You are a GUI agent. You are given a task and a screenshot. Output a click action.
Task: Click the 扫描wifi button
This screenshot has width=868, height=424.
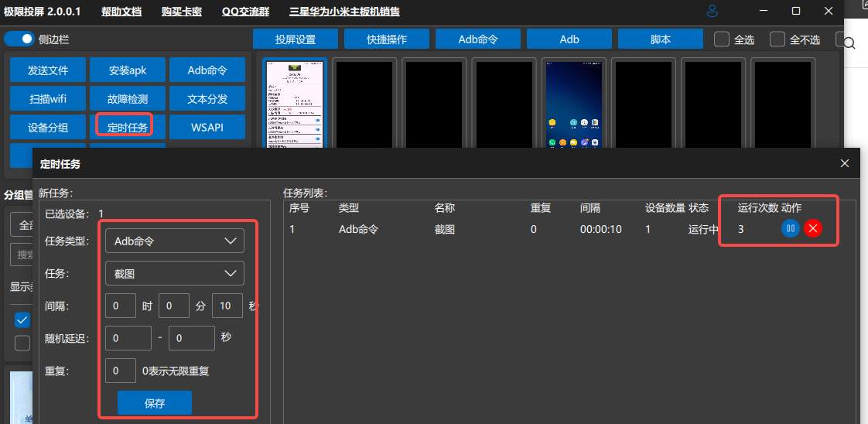tap(48, 99)
